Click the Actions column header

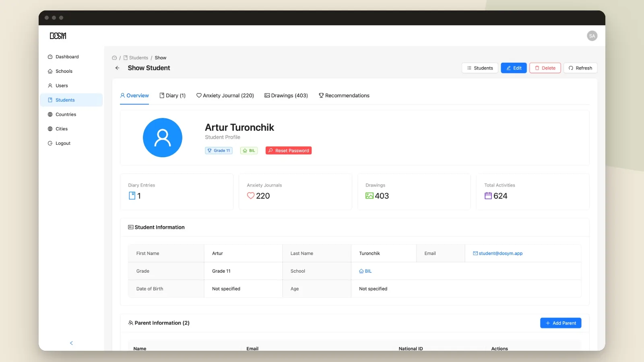pyautogui.click(x=500, y=349)
